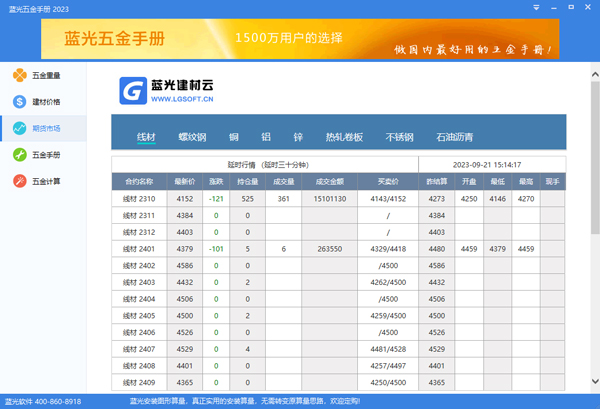
Task: Click the 买卖价 column header
Action: pos(388,182)
